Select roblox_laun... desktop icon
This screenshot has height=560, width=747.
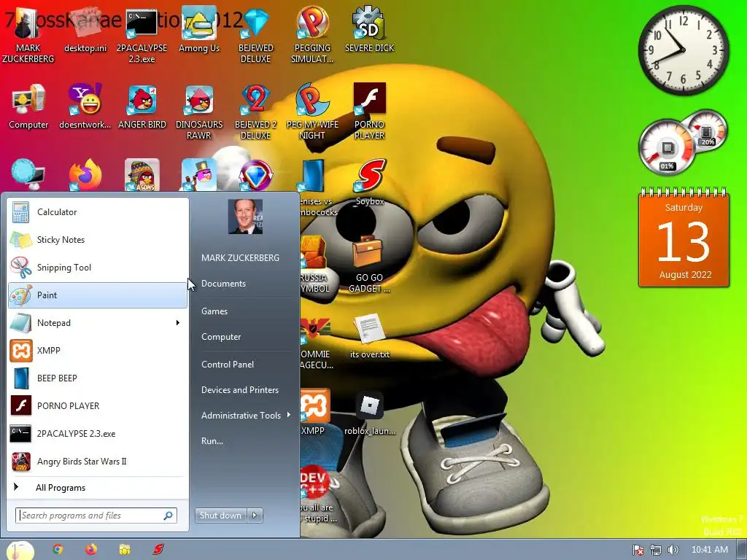coord(370,413)
